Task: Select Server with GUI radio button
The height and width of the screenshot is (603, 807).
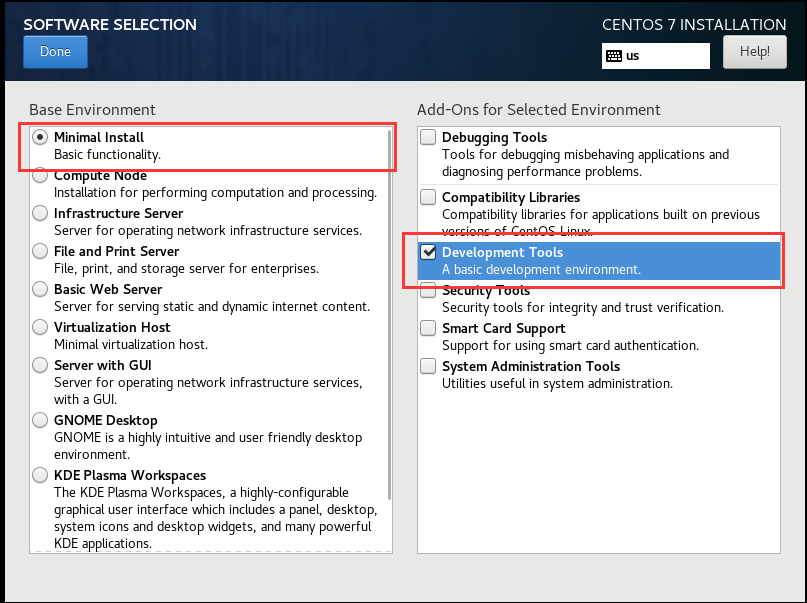Action: (x=40, y=365)
